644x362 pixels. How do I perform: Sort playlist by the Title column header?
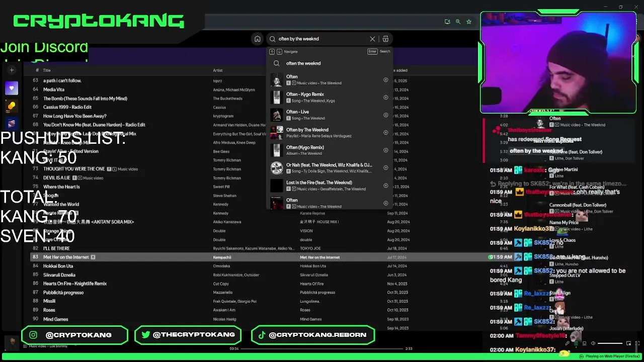coord(47,70)
